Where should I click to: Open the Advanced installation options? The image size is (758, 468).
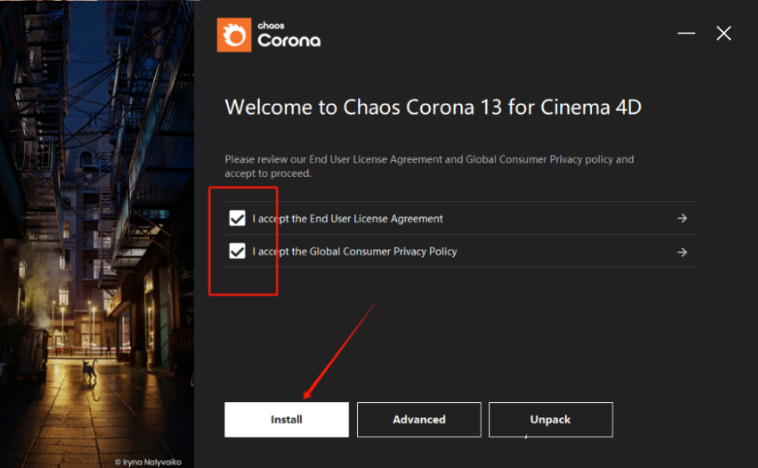coord(419,420)
